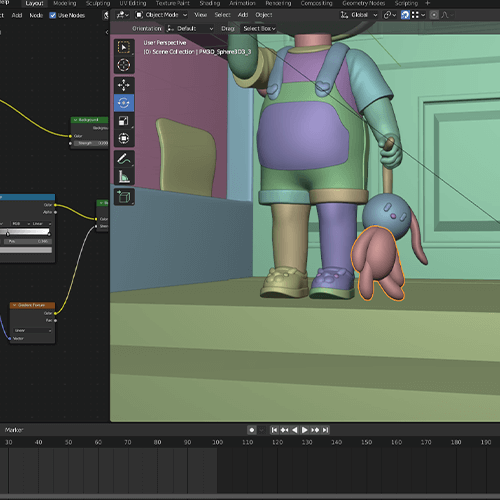The height and width of the screenshot is (500, 500).
Task: Open auto keyframing options dropdown
Action: point(262,430)
